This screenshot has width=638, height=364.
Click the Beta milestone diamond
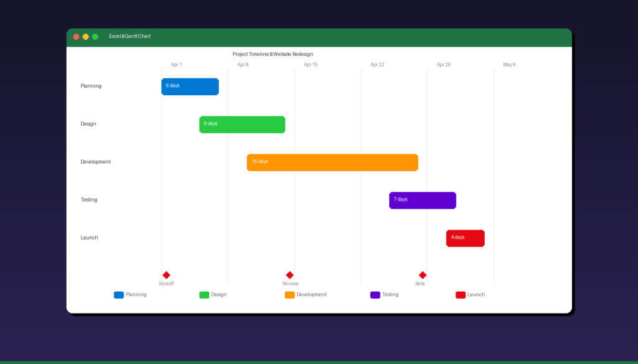pyautogui.click(x=422, y=274)
